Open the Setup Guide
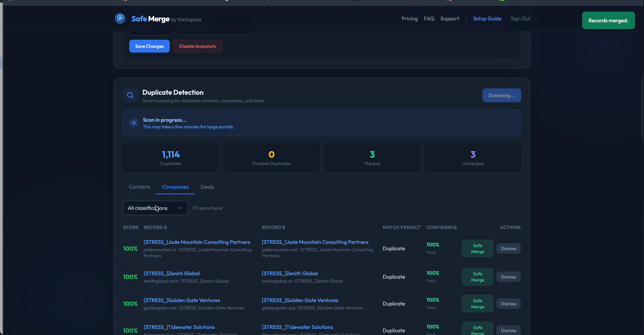 [x=487, y=19]
